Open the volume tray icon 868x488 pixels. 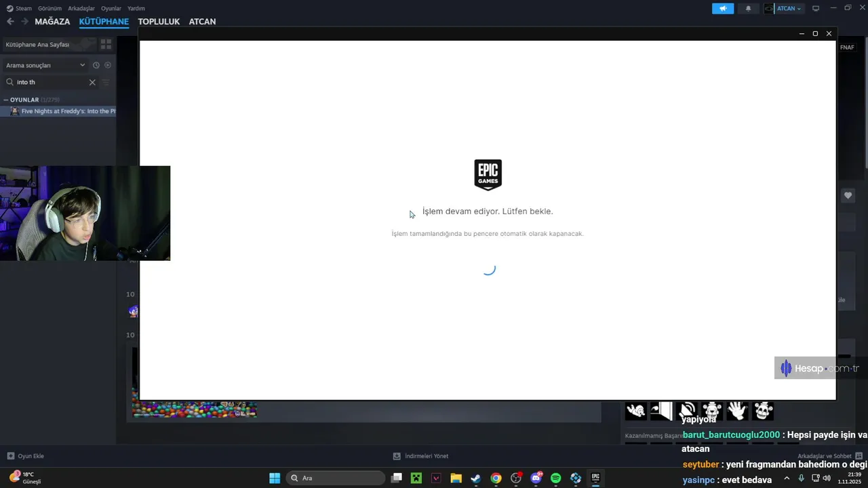point(827,478)
